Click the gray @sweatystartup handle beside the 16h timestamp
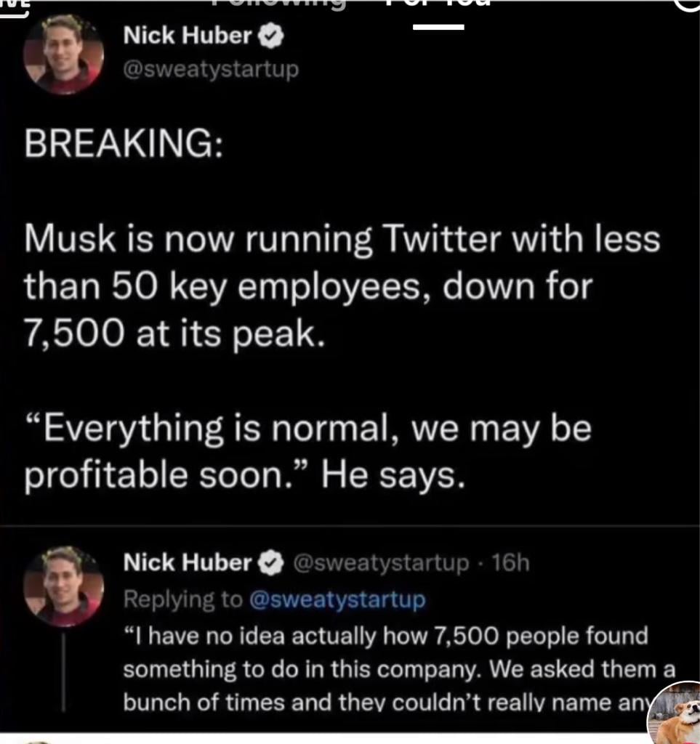The height and width of the screenshot is (744, 700). coord(380,562)
